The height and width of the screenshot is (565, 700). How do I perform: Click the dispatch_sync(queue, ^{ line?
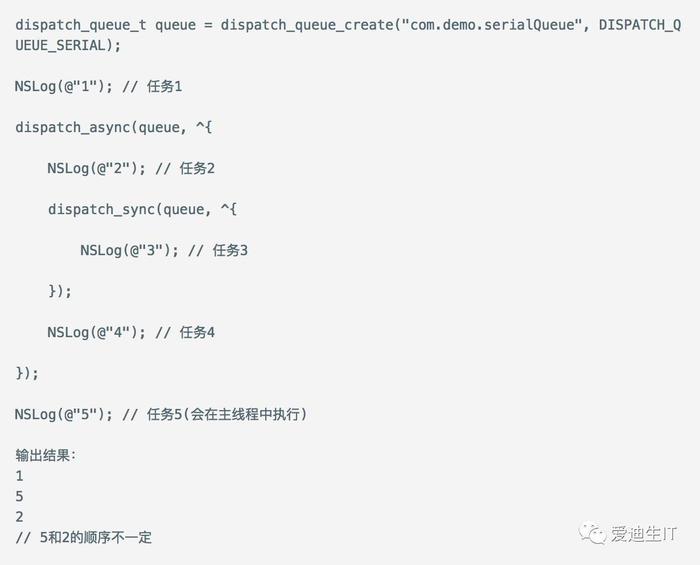click(x=142, y=209)
